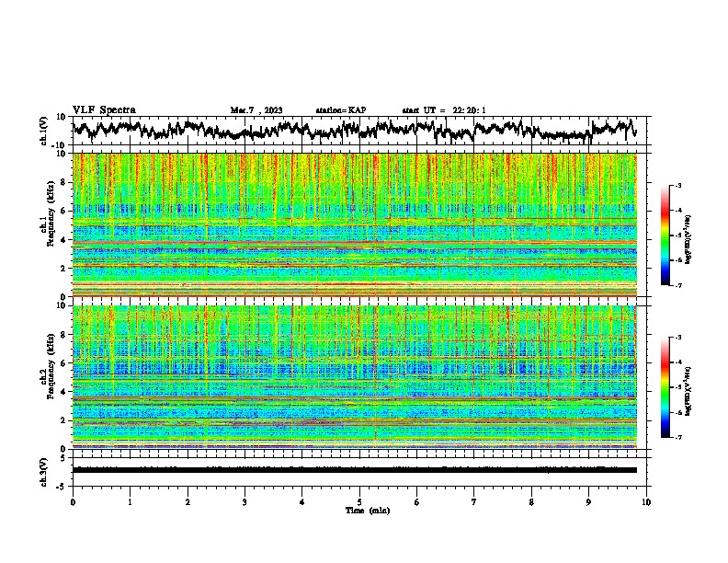Click the "VLF Spectra" plot title

click(104, 110)
